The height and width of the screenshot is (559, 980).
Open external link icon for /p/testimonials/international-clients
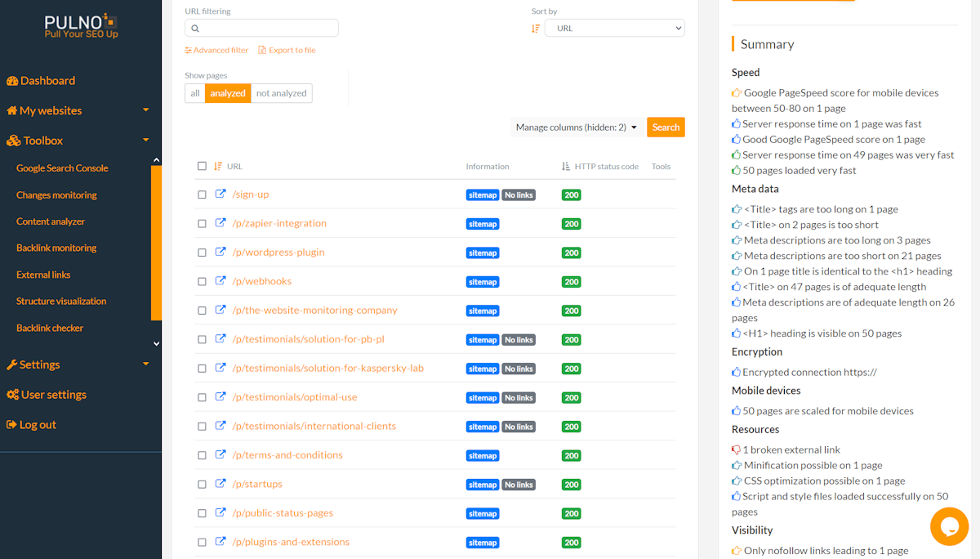tap(220, 426)
